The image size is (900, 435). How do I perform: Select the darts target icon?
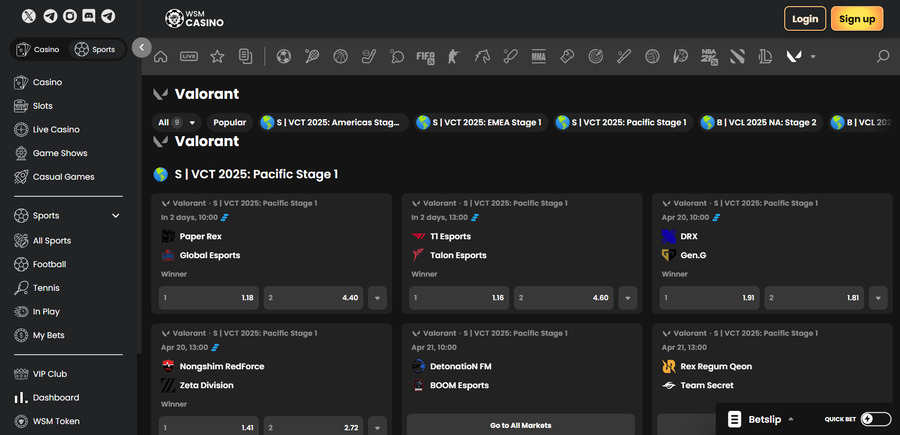595,56
